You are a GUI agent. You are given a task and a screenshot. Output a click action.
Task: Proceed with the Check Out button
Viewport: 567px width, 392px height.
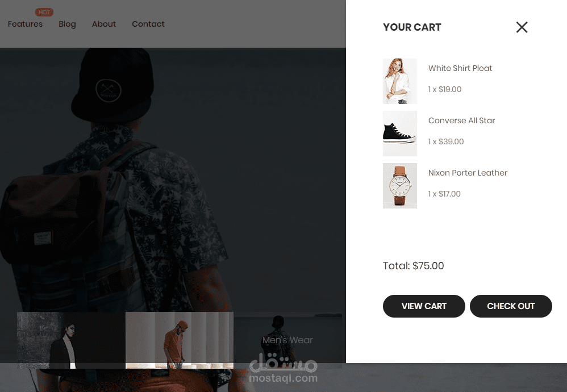click(511, 306)
